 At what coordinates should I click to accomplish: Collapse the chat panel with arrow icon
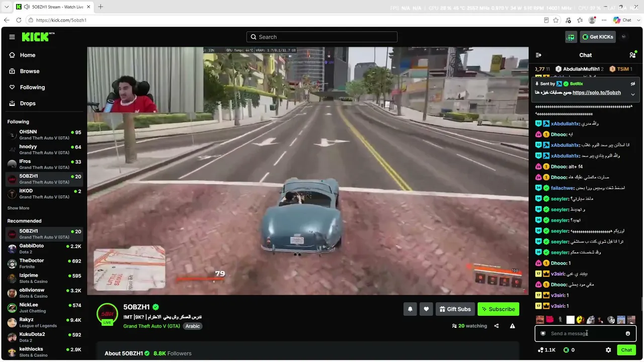pos(538,55)
